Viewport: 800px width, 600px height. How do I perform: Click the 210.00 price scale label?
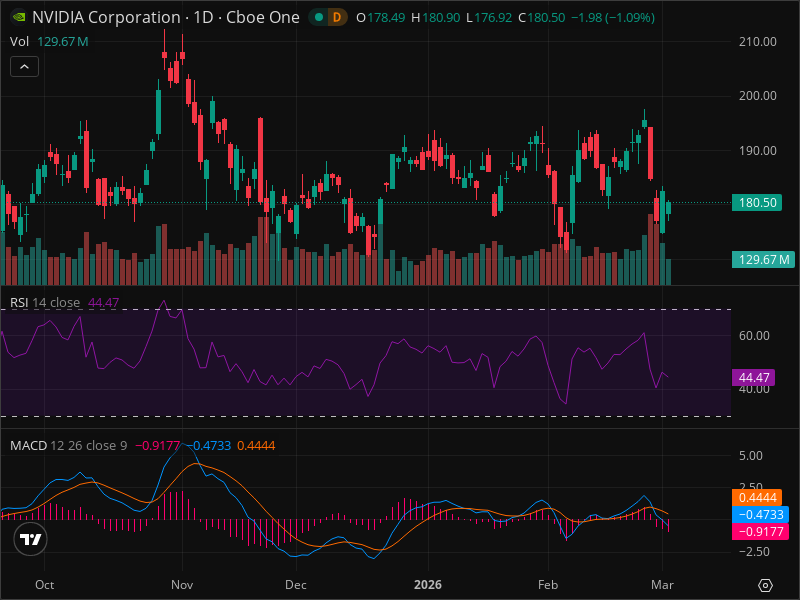point(758,42)
